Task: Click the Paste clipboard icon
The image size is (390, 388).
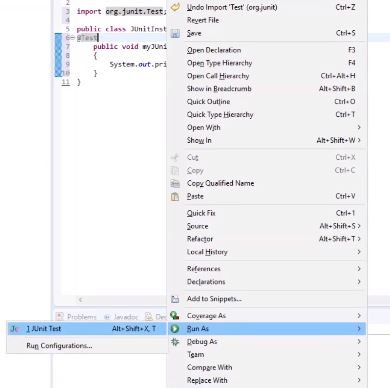Action: 175,197
